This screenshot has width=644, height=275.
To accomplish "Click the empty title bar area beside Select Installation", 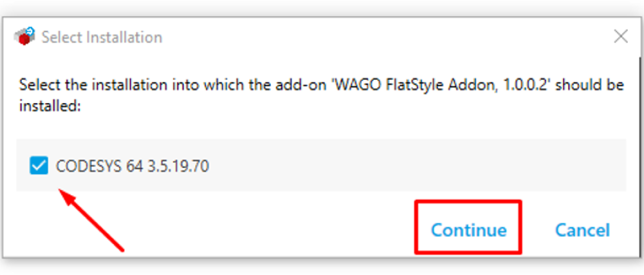I will 386,37.
